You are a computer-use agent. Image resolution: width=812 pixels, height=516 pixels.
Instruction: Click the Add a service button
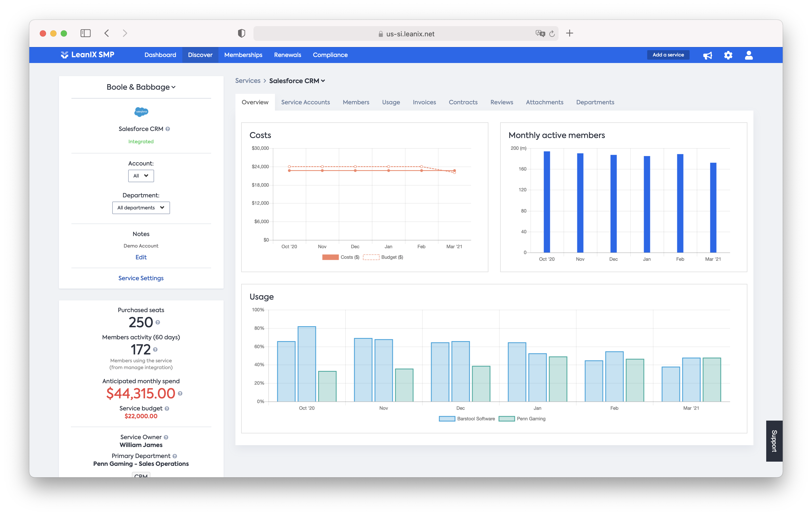[x=668, y=55]
